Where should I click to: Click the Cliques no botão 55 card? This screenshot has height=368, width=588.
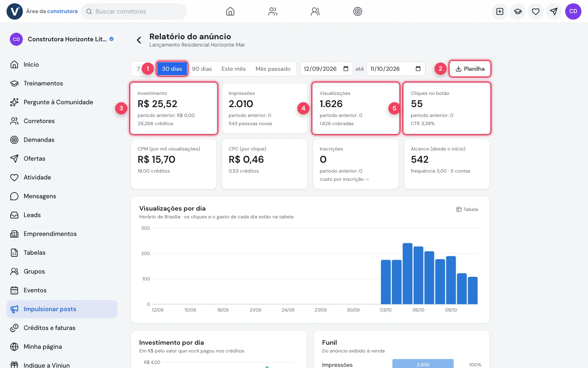coord(447,108)
